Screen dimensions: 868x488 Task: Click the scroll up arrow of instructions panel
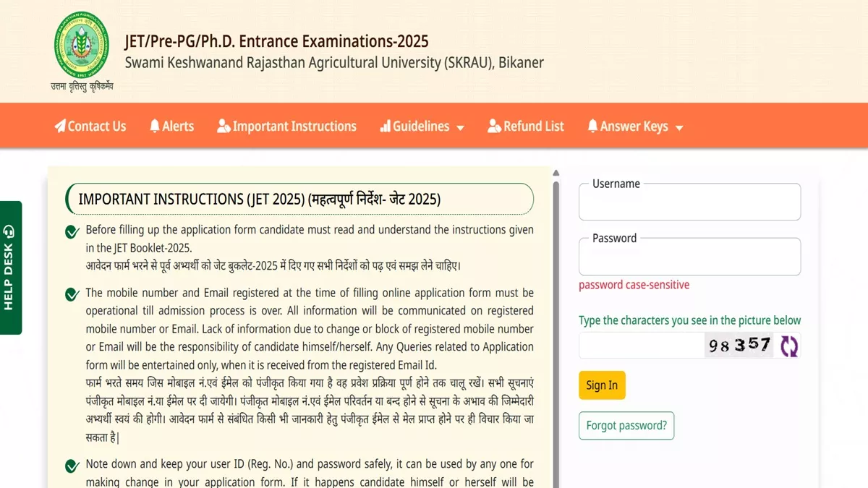[556, 173]
